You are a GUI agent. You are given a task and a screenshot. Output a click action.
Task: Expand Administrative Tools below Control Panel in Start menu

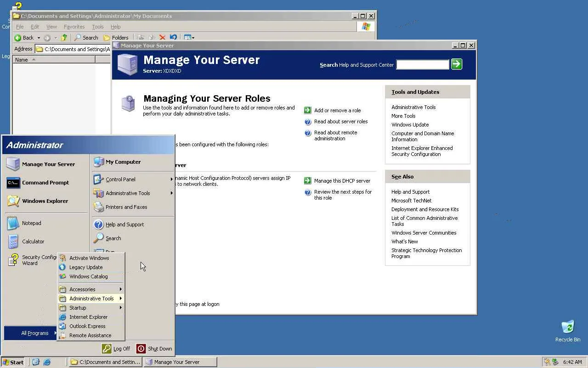[133, 193]
